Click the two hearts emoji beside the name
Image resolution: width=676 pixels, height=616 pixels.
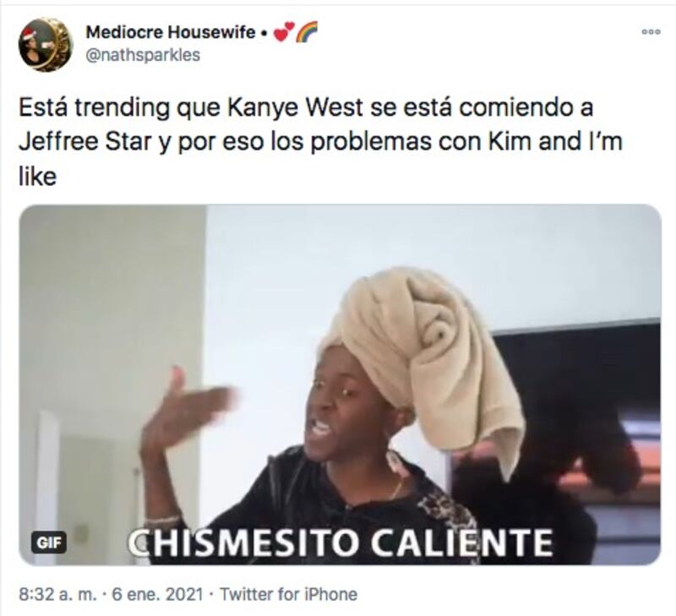coord(284,32)
